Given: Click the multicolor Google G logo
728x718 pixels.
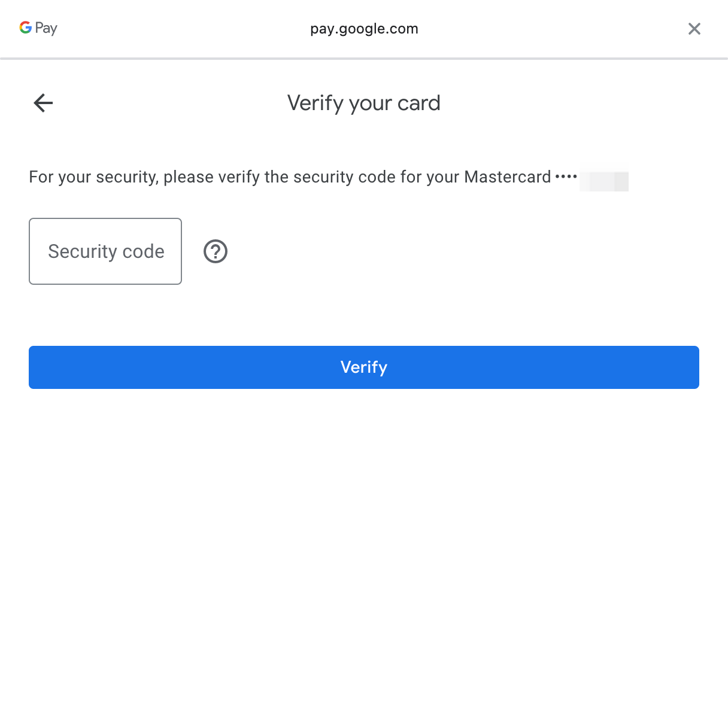Looking at the screenshot, I should [x=25, y=28].
